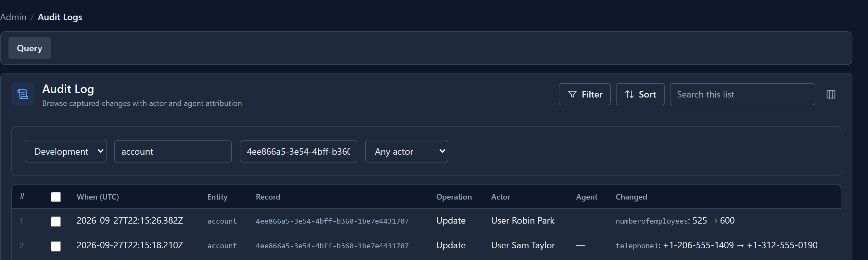Toggle the select-all checkbox in header
This screenshot has width=868, height=260.
point(56,197)
